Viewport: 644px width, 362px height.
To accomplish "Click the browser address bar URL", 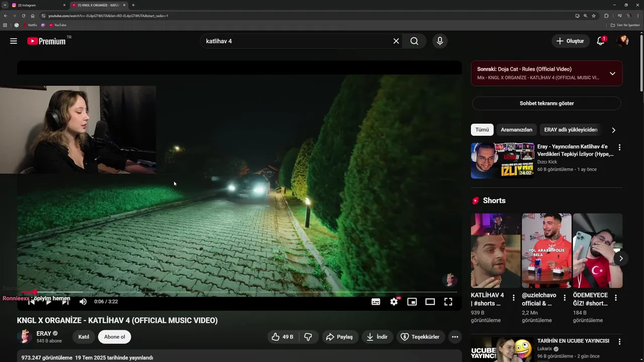I will tap(108, 16).
